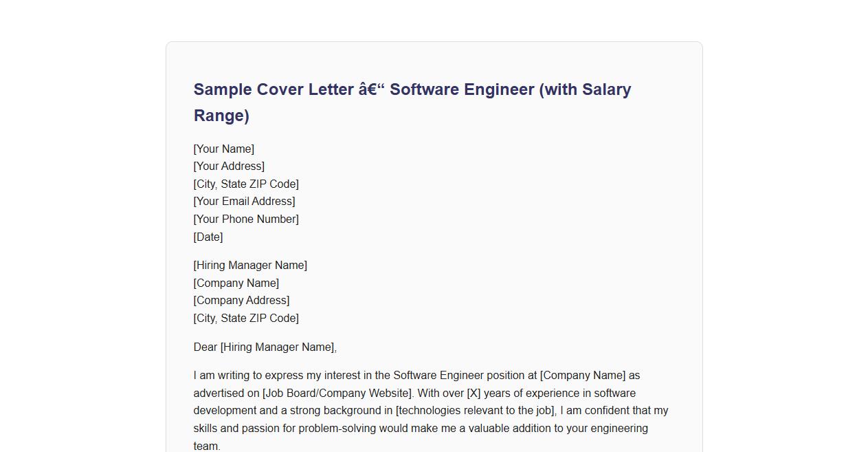The image size is (868, 452).
Task: Click the ZIP Code line below [Your Address]
Action: tap(246, 184)
